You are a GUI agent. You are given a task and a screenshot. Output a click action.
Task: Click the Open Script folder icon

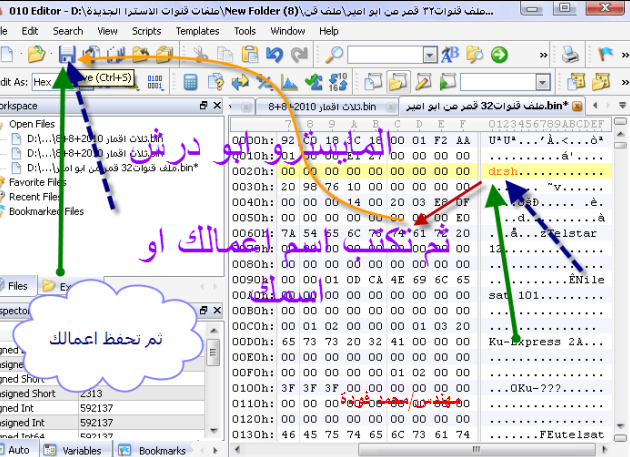click(398, 82)
